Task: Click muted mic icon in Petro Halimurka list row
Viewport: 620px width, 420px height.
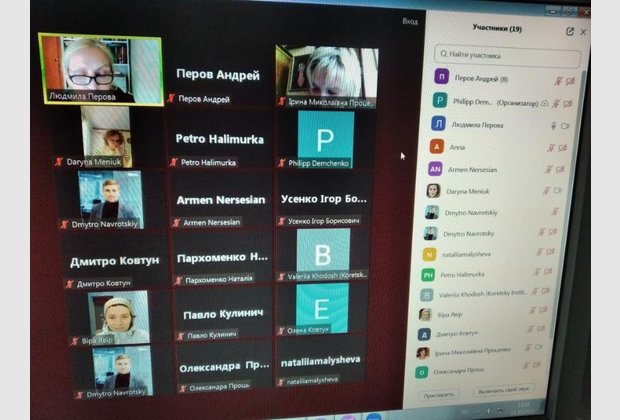Action: [x=537, y=272]
